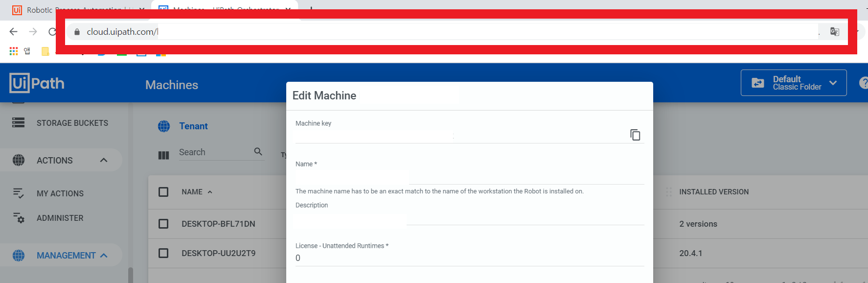Click the Storage Buckets icon
This screenshot has width=868, height=283.
coord(19,122)
